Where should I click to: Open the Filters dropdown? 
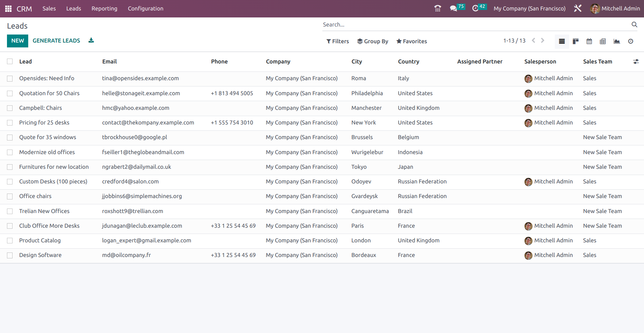(x=337, y=41)
